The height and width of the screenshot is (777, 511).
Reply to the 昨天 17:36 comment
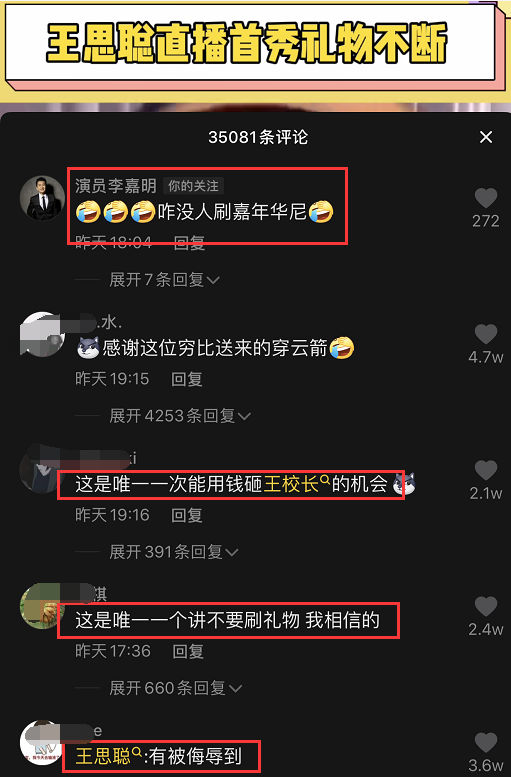click(x=188, y=652)
